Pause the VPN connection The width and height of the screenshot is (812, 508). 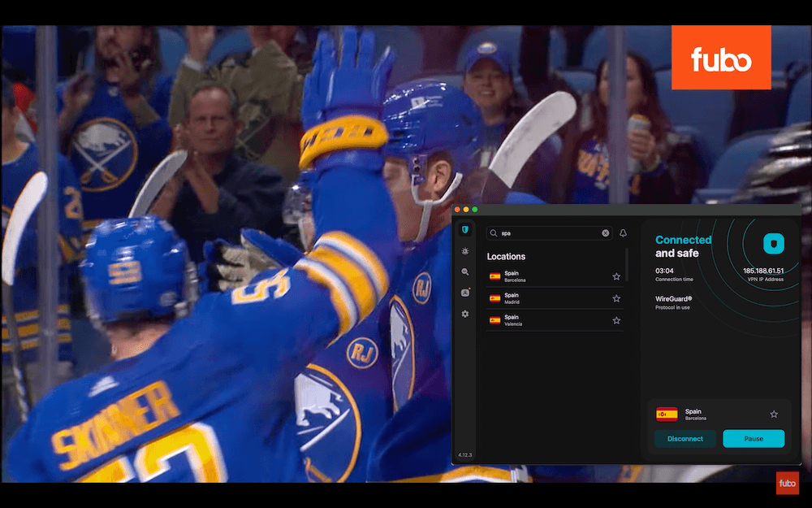(754, 439)
